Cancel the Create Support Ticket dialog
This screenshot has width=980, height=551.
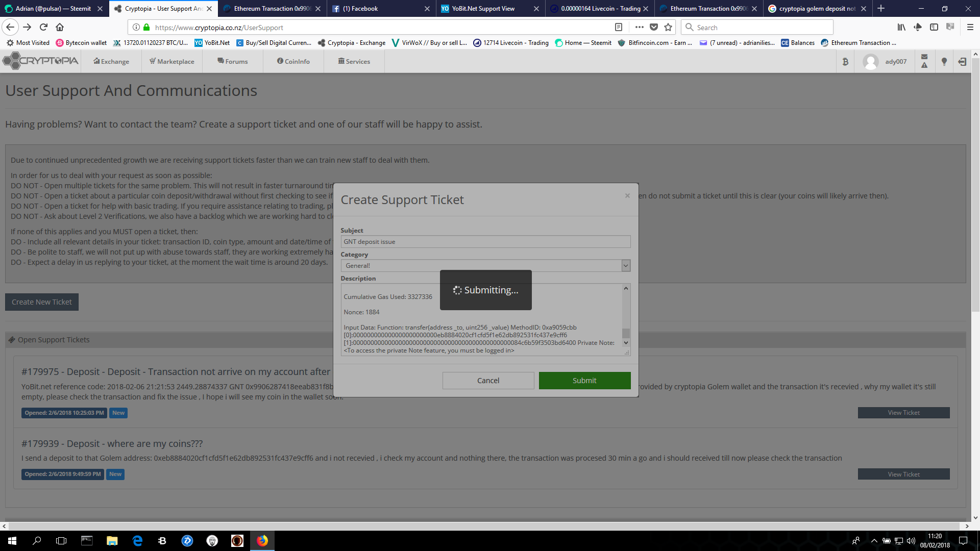[x=488, y=380]
